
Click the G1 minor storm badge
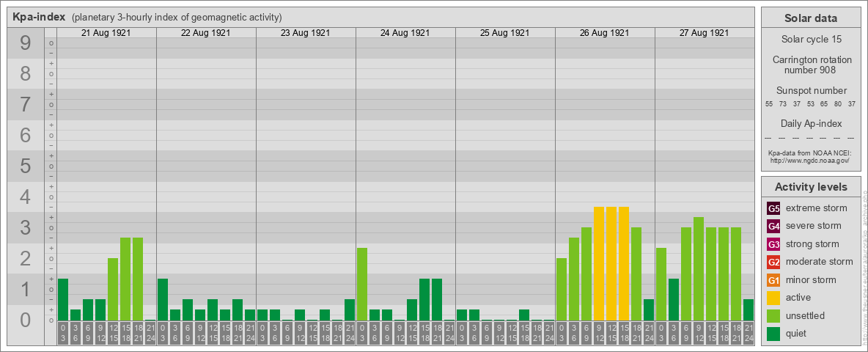pyautogui.click(x=773, y=280)
